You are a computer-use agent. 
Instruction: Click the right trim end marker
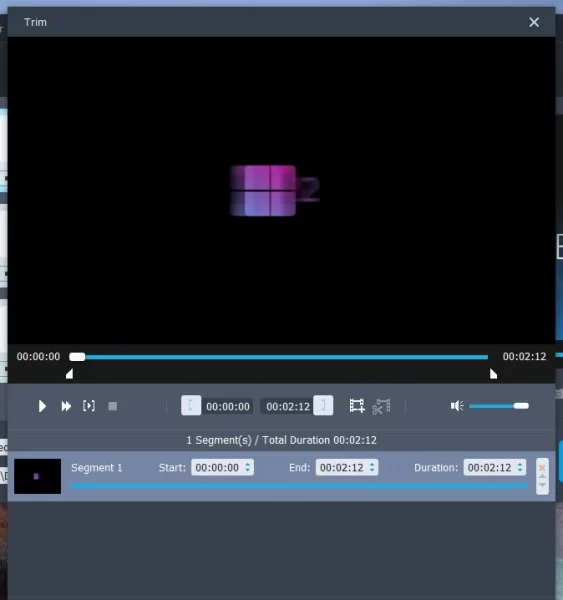point(493,374)
